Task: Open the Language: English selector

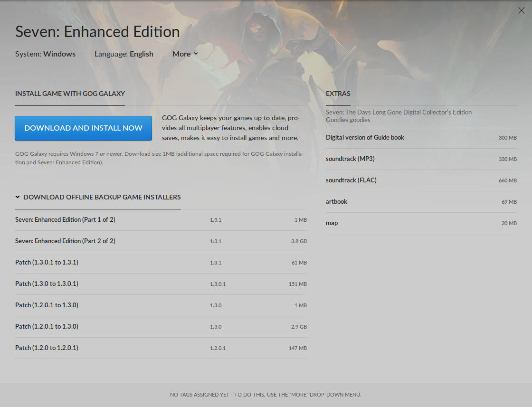Action: coord(124,54)
